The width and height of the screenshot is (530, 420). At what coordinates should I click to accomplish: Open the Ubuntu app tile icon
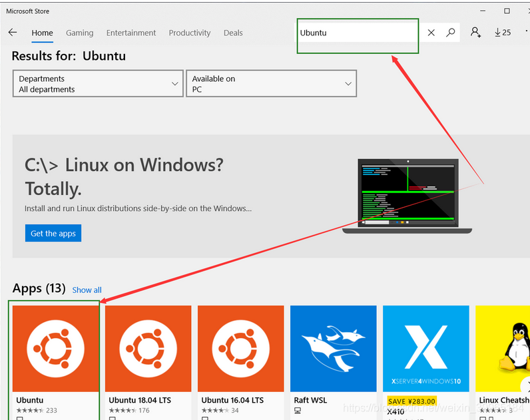coord(55,348)
